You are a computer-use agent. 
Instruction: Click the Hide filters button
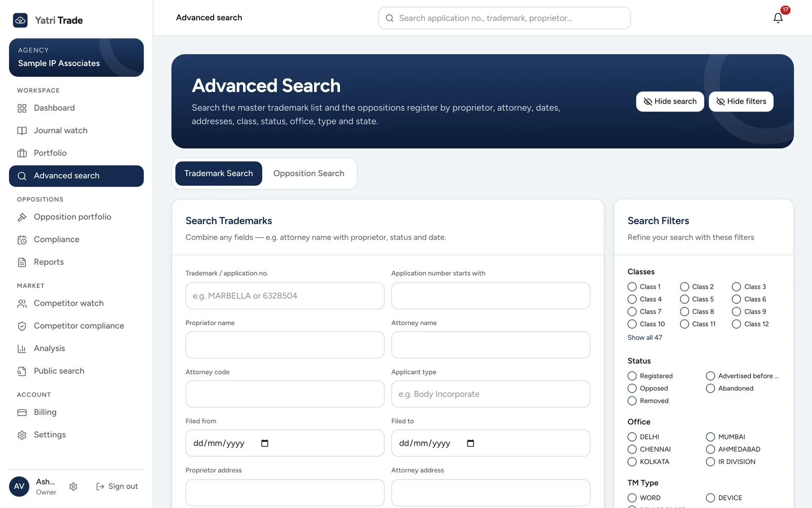tap(741, 102)
